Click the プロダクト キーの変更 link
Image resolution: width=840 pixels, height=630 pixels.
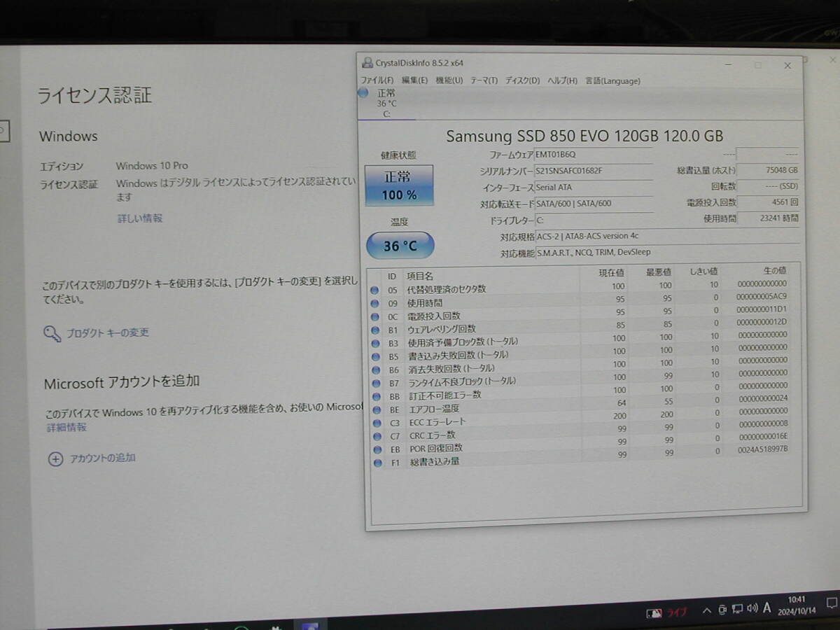point(108,333)
